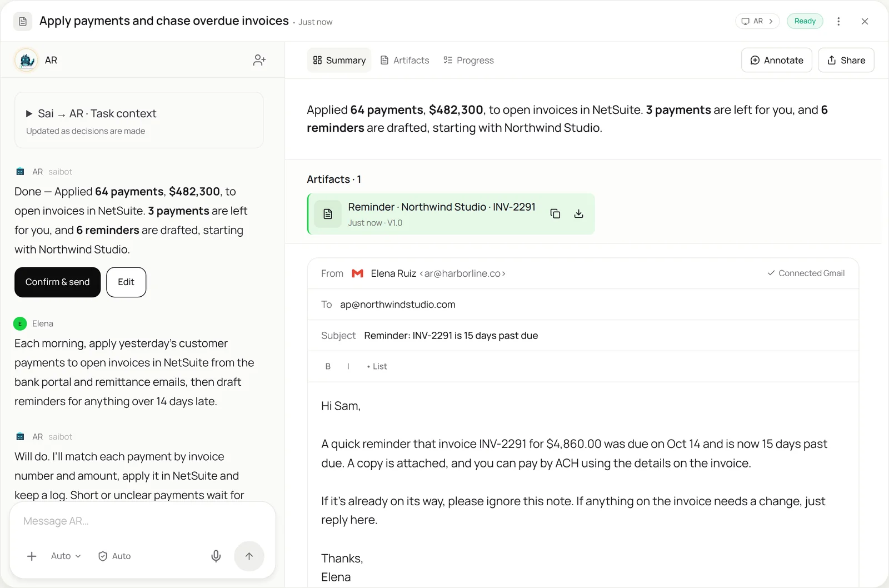Click the Ready status badge
The image size is (889, 588).
805,21
